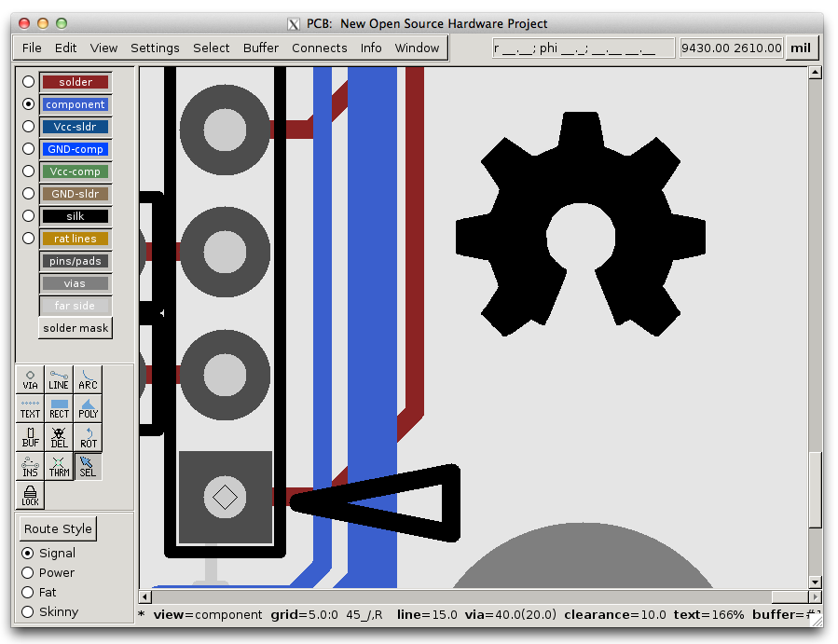Click the GND-comp layer color swatch
Screen dimensions: 838x644
pos(76,149)
